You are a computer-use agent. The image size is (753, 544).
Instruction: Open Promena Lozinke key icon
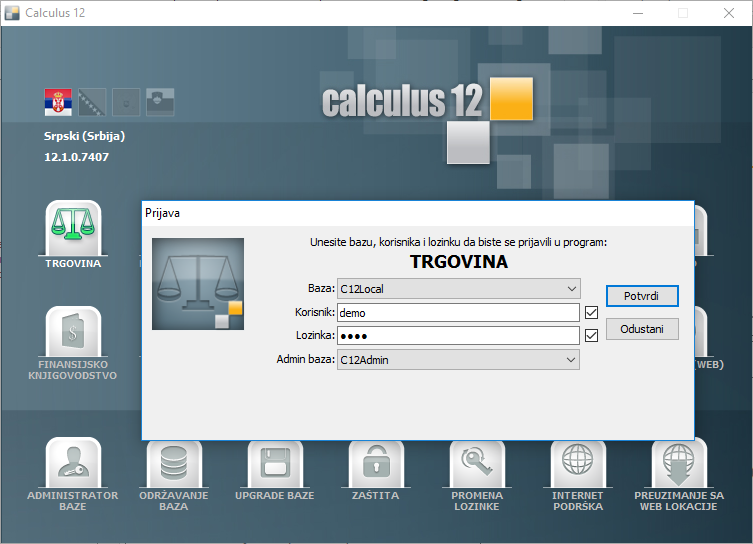point(477,463)
